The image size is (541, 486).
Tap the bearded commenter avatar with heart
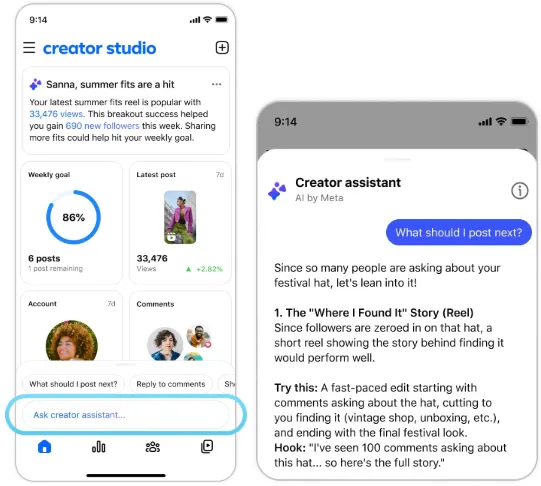coord(198,336)
